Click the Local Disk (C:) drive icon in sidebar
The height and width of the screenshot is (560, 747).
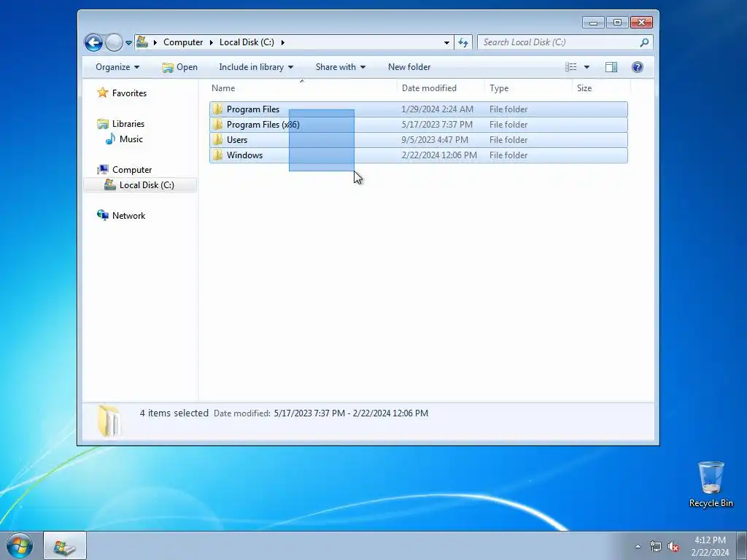click(x=110, y=184)
